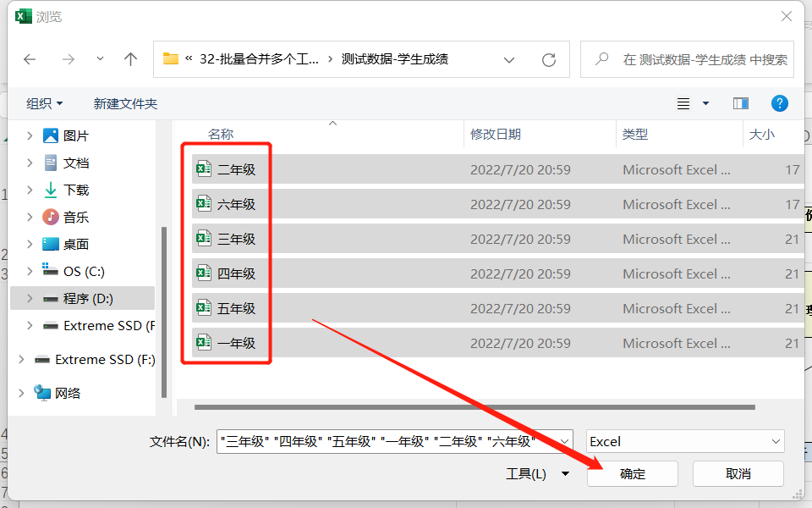This screenshot has height=508, width=812.
Task: Click the 取消 button
Action: click(x=738, y=474)
